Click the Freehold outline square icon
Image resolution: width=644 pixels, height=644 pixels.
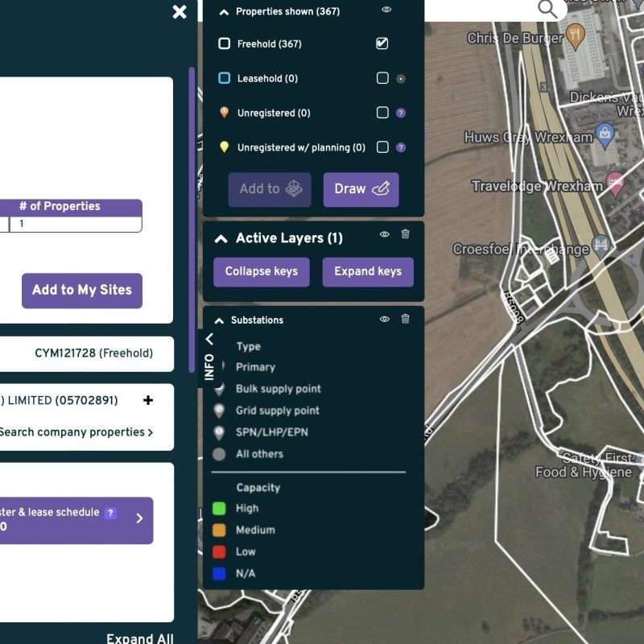pyautogui.click(x=225, y=43)
